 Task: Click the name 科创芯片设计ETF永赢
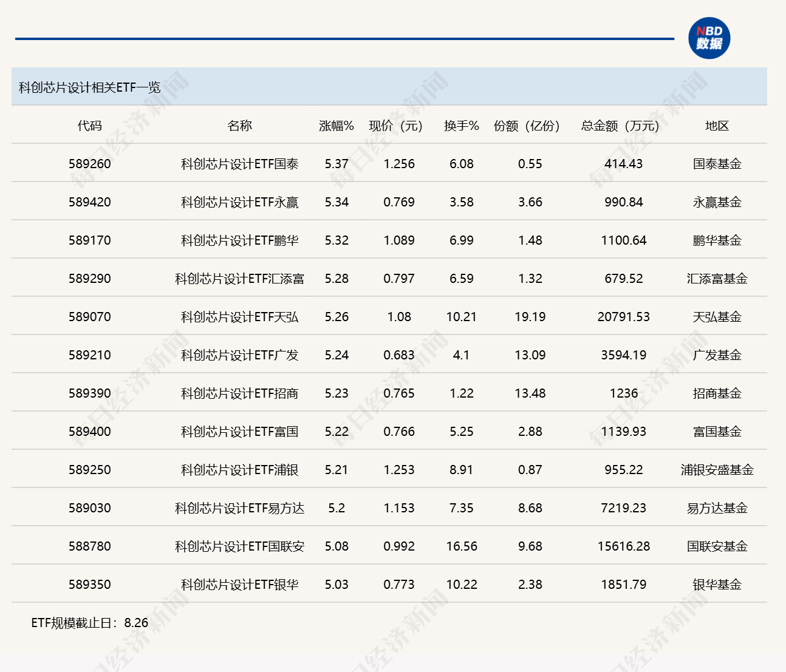pos(239,202)
